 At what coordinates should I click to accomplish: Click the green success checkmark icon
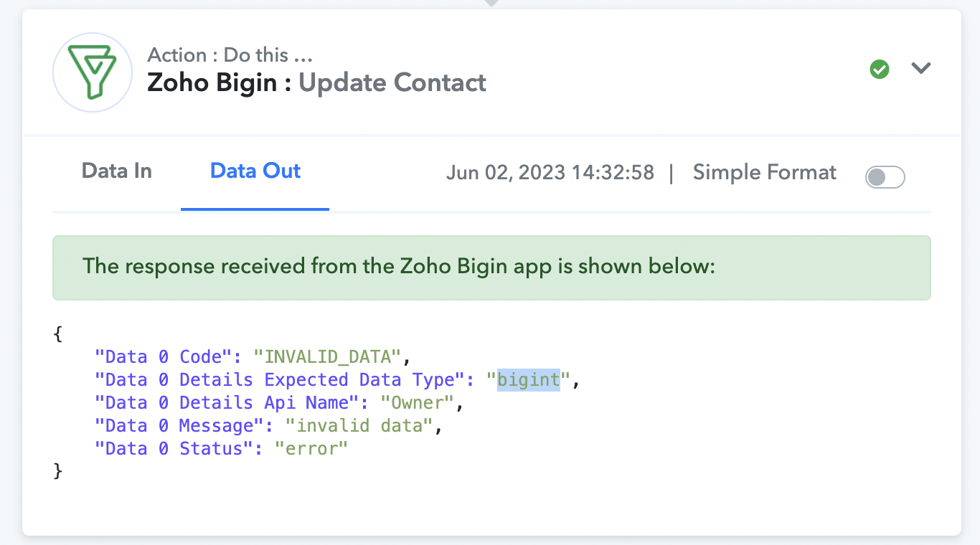pyautogui.click(x=880, y=70)
